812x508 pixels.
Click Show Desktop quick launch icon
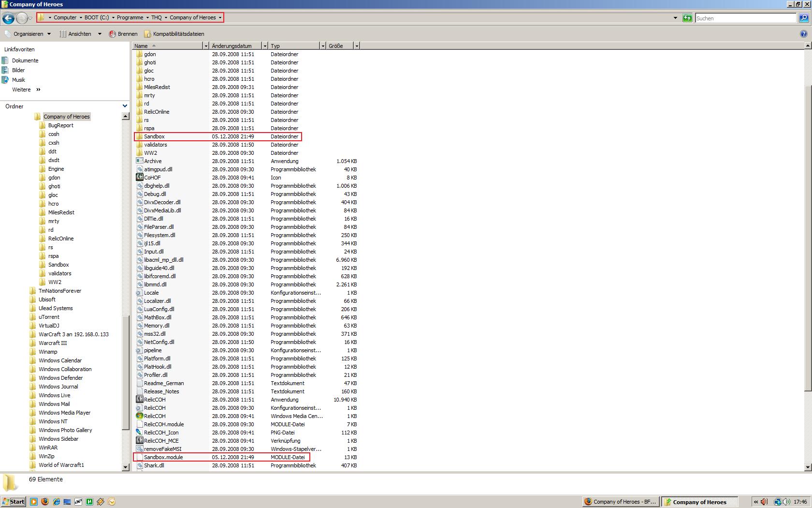(x=67, y=502)
